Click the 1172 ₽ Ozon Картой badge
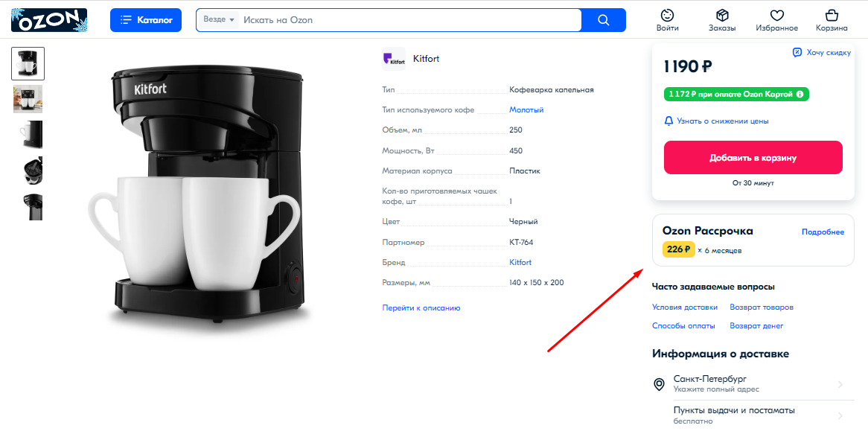The width and height of the screenshot is (868, 440). tap(736, 95)
